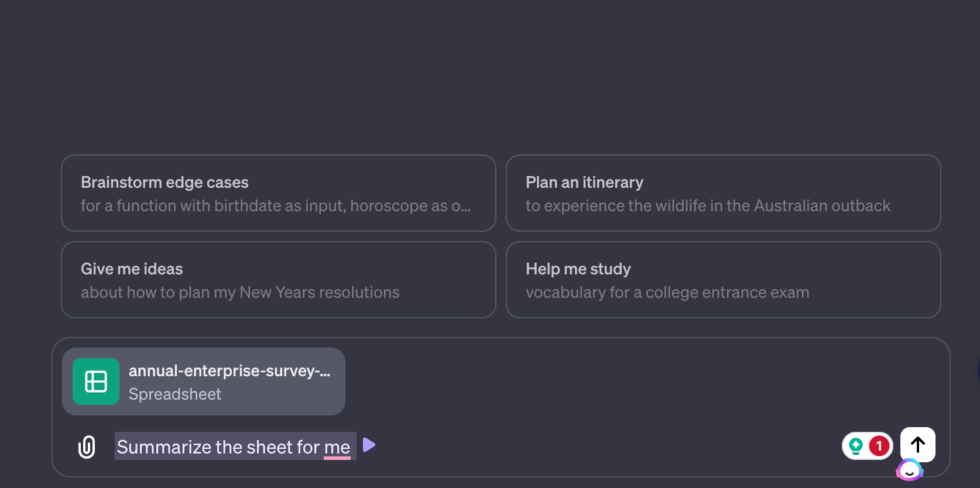Open the smiley-face assistant icon
This screenshot has height=488, width=980.
[x=909, y=470]
